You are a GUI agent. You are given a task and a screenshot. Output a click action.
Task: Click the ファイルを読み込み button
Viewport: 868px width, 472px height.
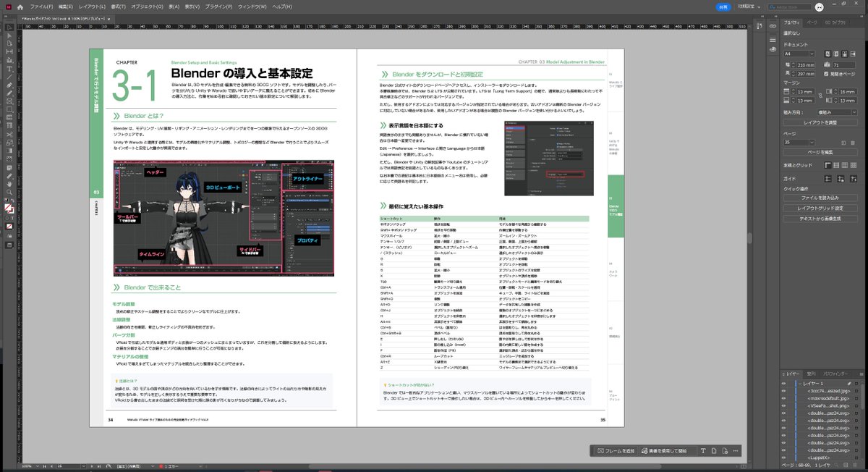tap(822, 198)
